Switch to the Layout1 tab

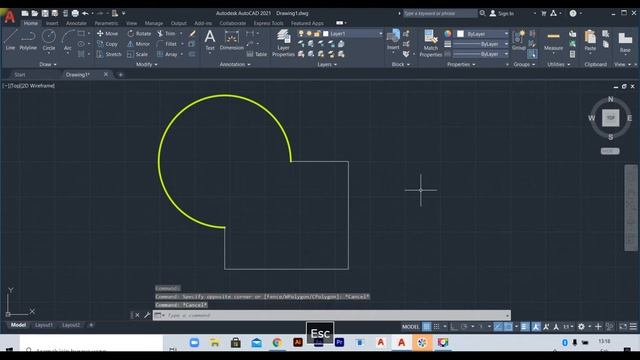(x=44, y=325)
